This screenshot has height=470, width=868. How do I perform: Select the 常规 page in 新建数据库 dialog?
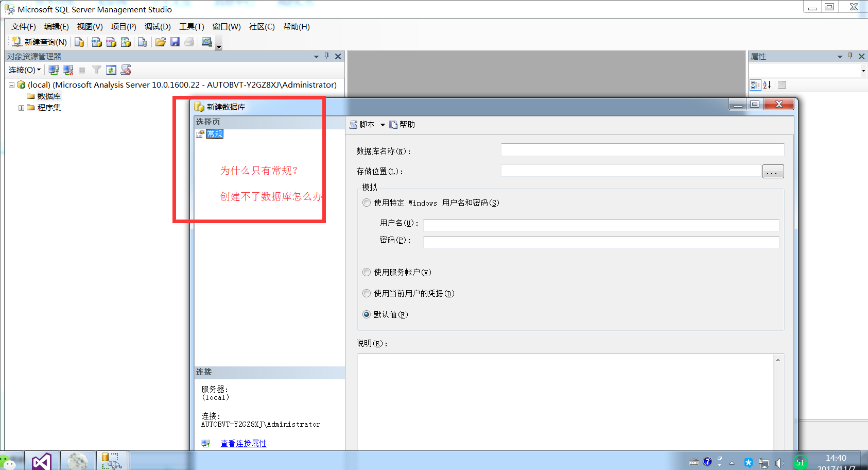pos(215,134)
